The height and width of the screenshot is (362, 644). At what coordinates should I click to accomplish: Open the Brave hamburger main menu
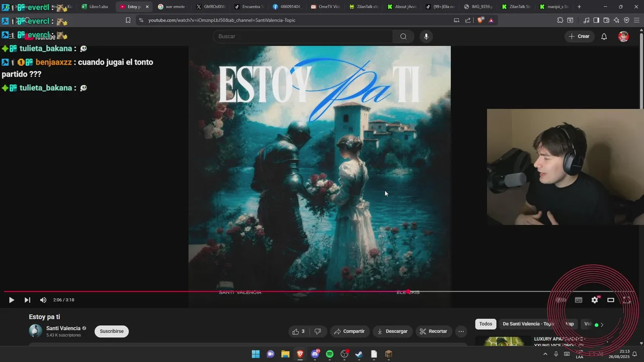click(x=636, y=20)
